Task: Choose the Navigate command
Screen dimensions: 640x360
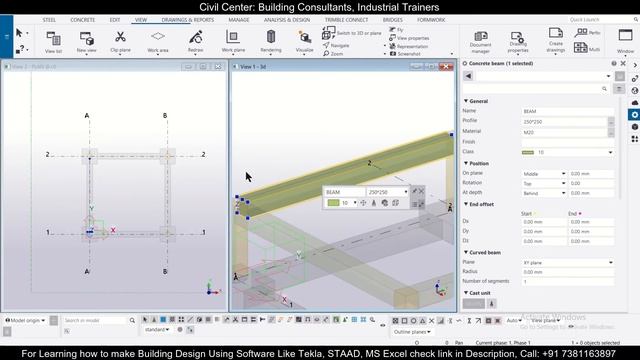Action: coord(336,45)
